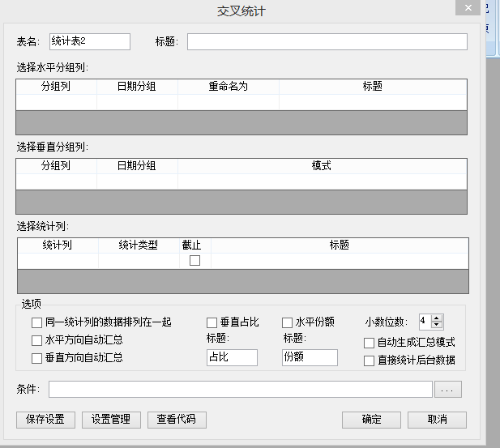The width and height of the screenshot is (500, 448).
Task: Close the 交叉统计 dialog window
Action: coord(467,9)
